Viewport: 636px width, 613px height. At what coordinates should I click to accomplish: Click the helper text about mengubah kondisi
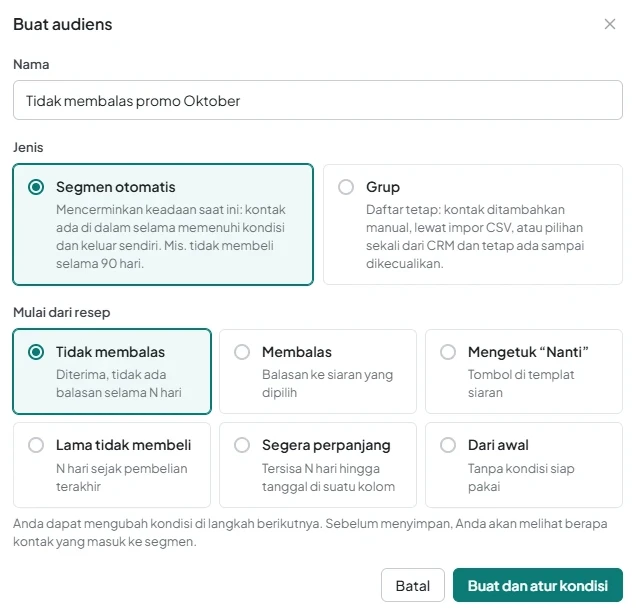coord(310,532)
